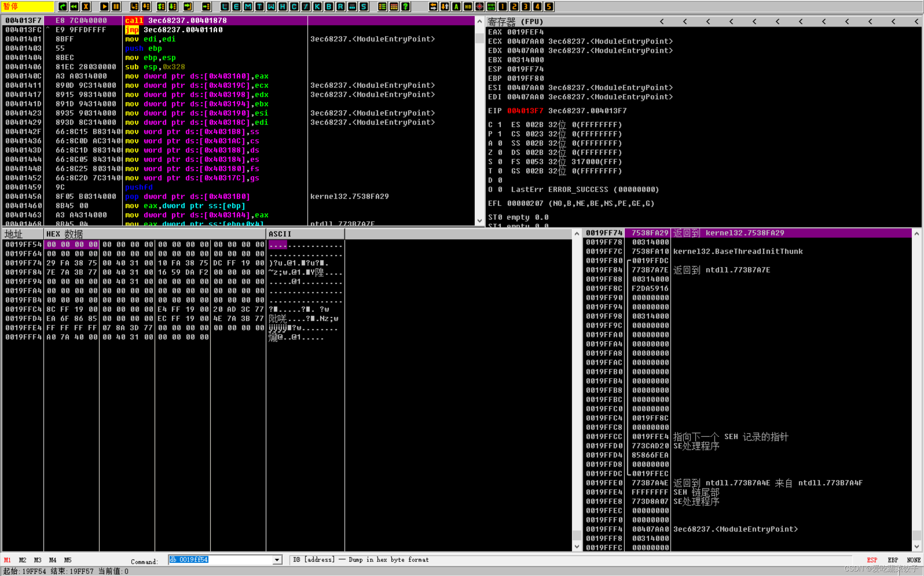This screenshot has height=576, width=924.
Task: Click stack pane scrollbar down arrow
Action: coord(917,547)
